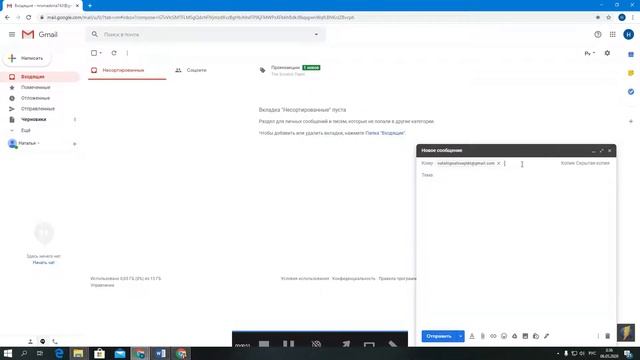Open the Terms of use footer link

point(304,278)
